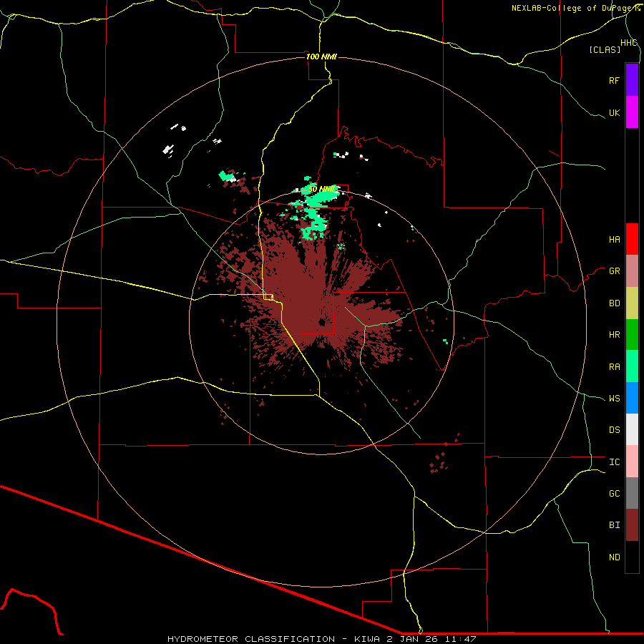Click the ND legend label
The image size is (644, 644).
614,557
